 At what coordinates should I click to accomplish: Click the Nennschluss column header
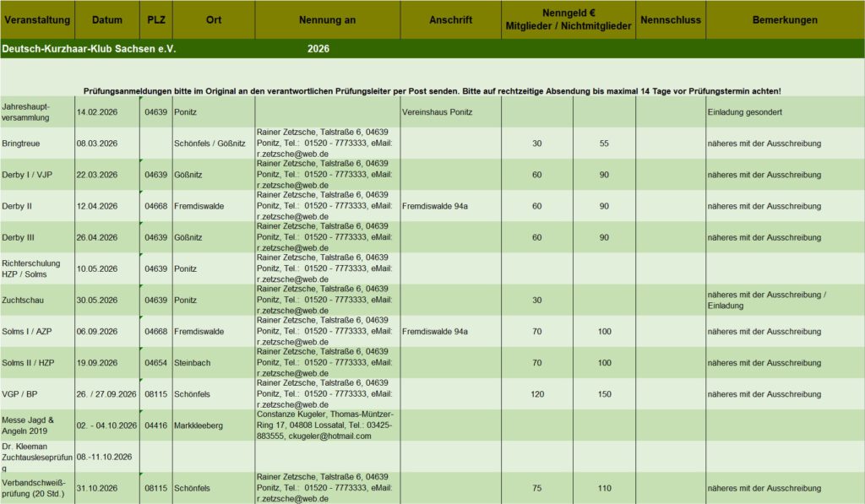click(x=671, y=19)
